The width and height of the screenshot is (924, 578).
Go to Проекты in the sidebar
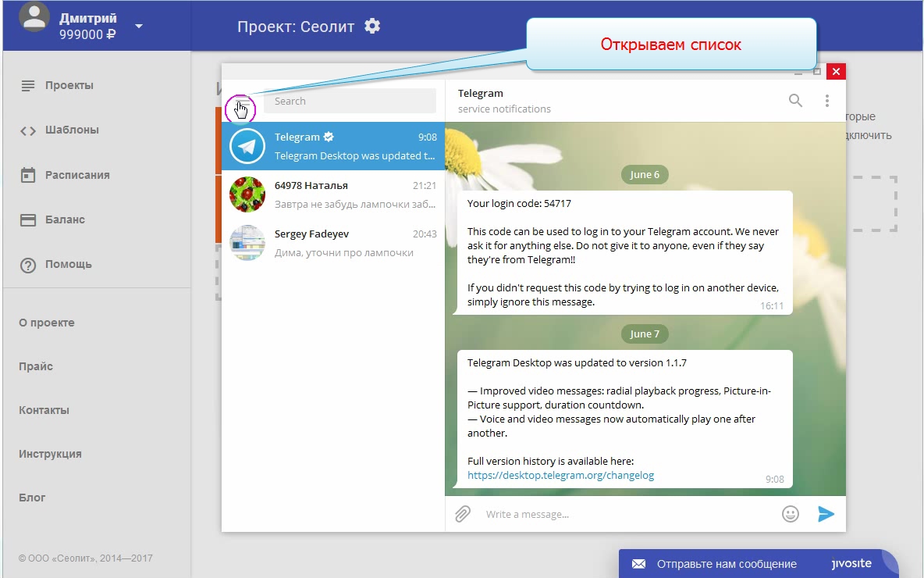[x=69, y=85]
